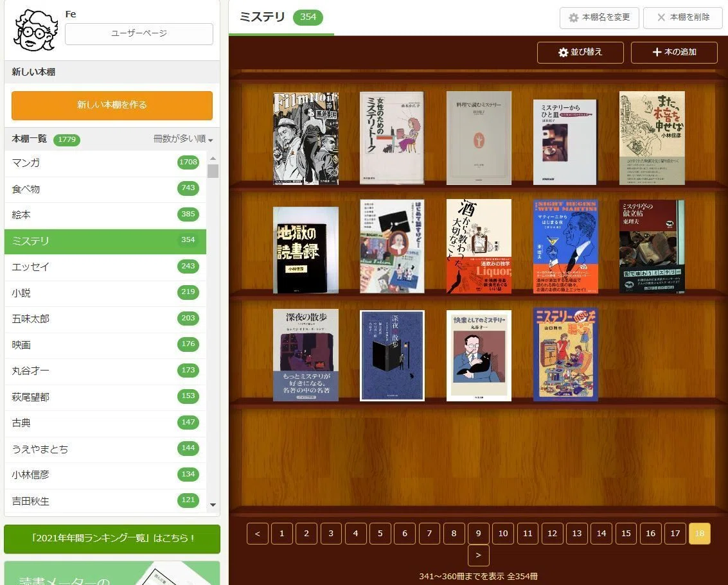Open the collage cover book beside 地獄の読書録
Screen dimensions: 728x585
tap(392, 247)
